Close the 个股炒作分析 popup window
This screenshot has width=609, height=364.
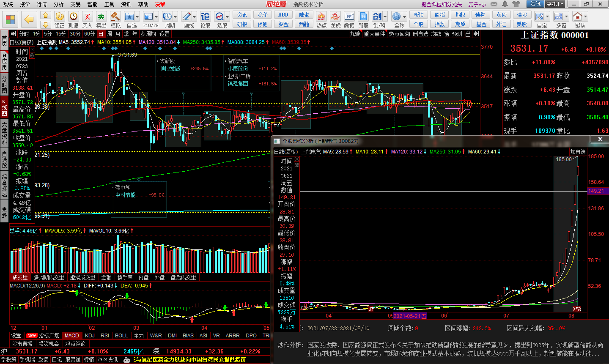pyautogui.click(x=600, y=139)
